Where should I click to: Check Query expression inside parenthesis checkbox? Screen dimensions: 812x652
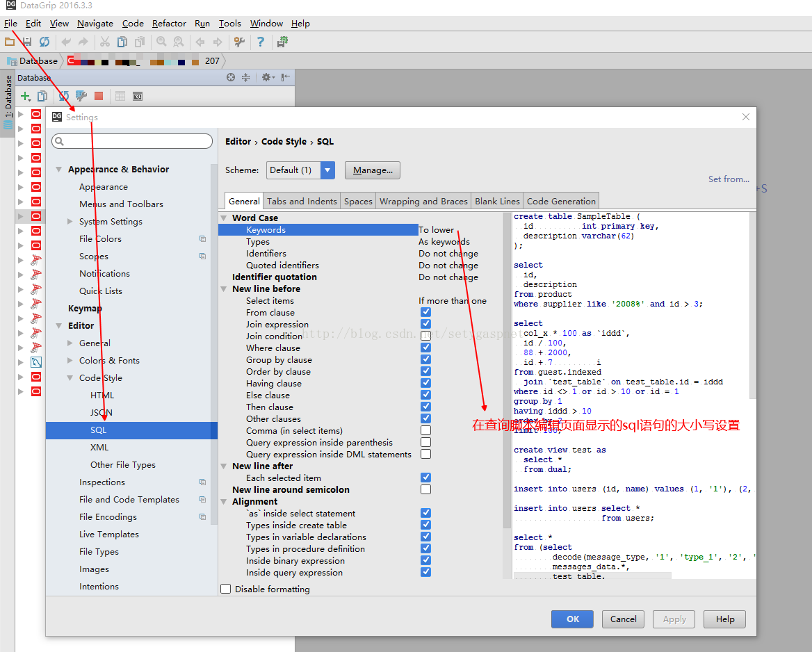425,442
